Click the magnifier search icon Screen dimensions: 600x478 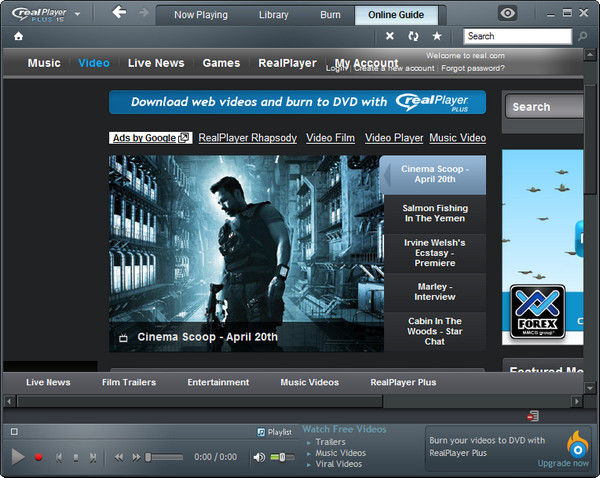point(583,36)
